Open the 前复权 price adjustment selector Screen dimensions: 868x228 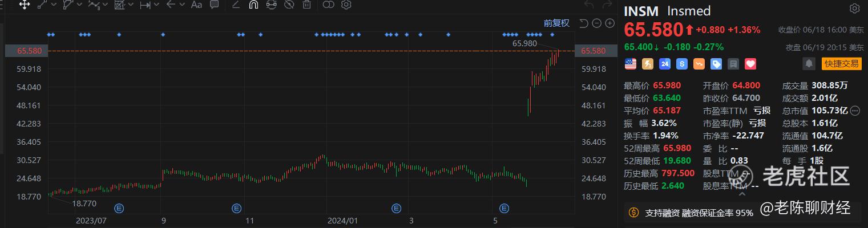pos(556,23)
